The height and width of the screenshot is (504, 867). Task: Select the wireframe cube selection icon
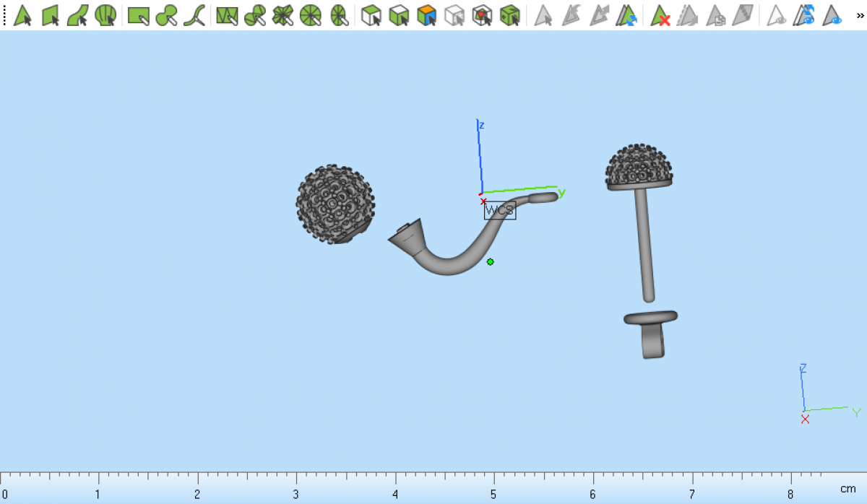click(x=454, y=14)
